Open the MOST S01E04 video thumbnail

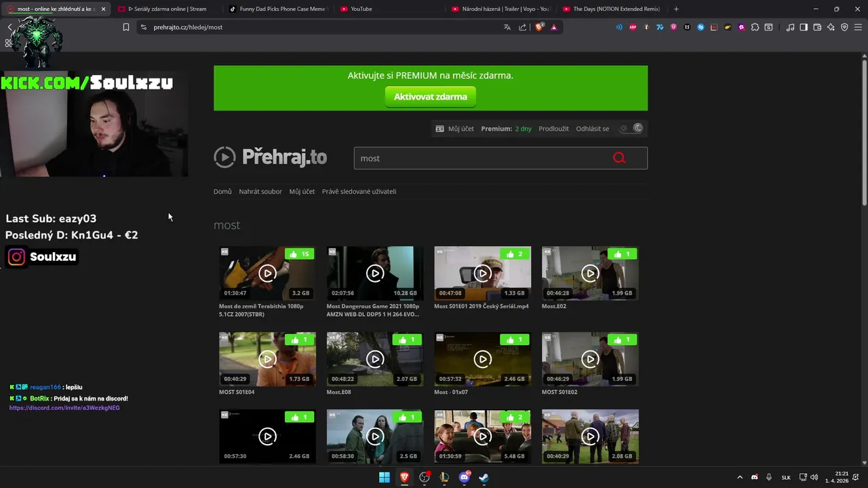[267, 359]
